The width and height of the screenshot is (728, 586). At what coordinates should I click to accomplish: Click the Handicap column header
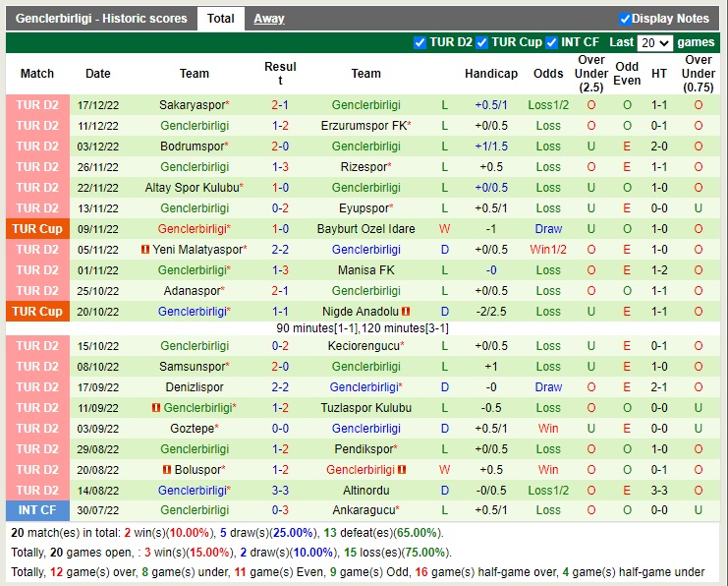pos(490,74)
